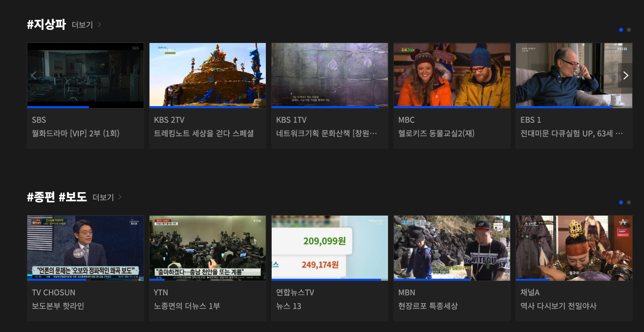Select second page dot of #종편 #보도 carousel
The width and height of the screenshot is (644, 332).
pyautogui.click(x=629, y=202)
